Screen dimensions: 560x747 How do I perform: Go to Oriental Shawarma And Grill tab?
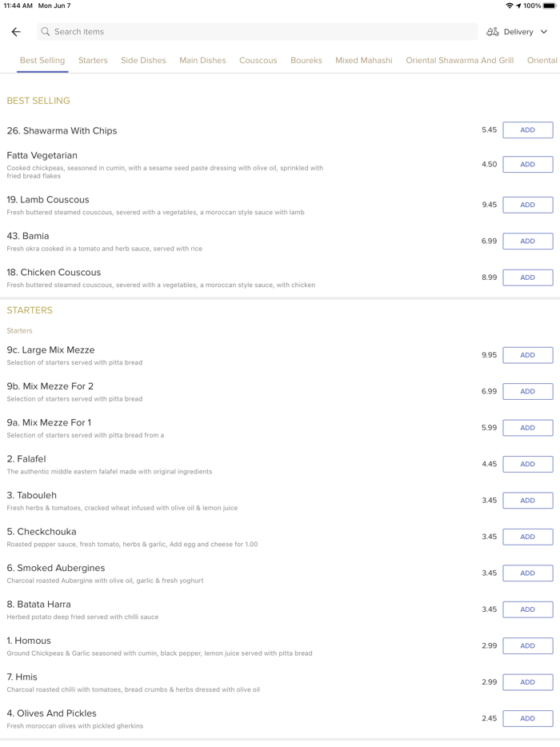[459, 60]
